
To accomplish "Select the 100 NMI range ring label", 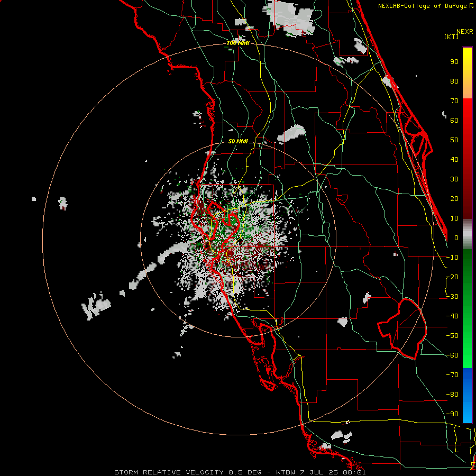I will [238, 43].
